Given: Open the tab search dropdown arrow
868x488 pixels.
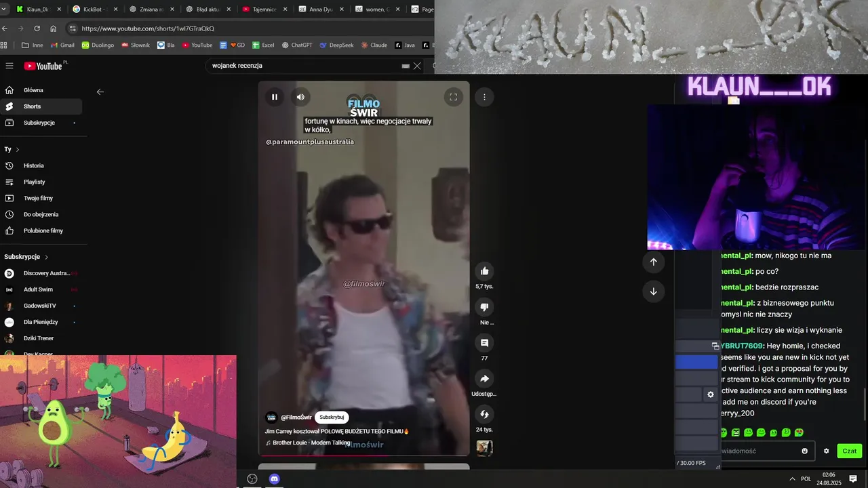Looking at the screenshot, I should [x=5, y=9].
